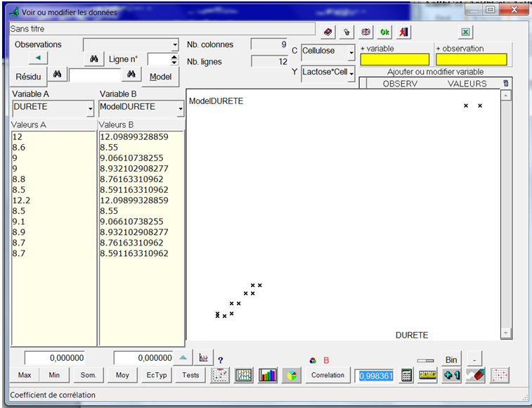Click the Excel export icon
This screenshot has height=408, width=532.
(x=466, y=32)
